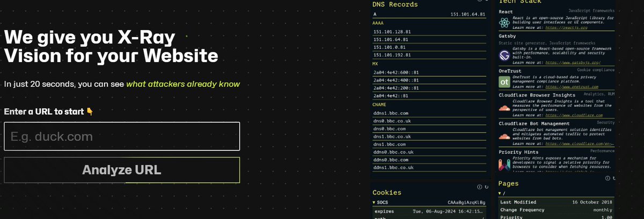The image size is (644, 219).
Task: Click the React atom logo icon
Action: (x=504, y=22)
